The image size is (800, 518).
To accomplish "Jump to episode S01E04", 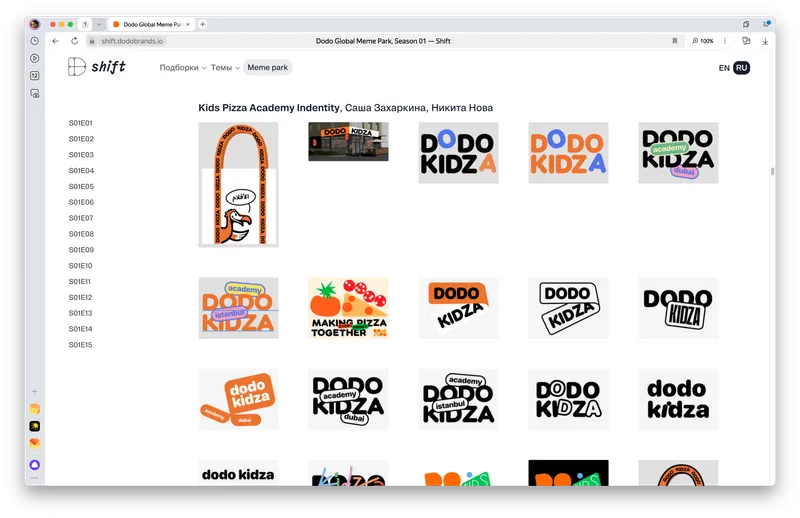I will [81, 170].
